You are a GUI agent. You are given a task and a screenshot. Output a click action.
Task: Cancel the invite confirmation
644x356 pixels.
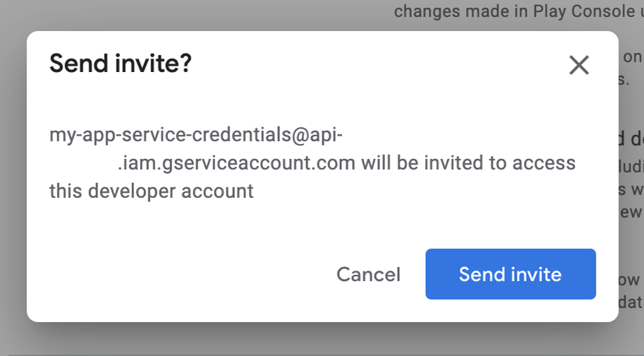click(x=368, y=274)
